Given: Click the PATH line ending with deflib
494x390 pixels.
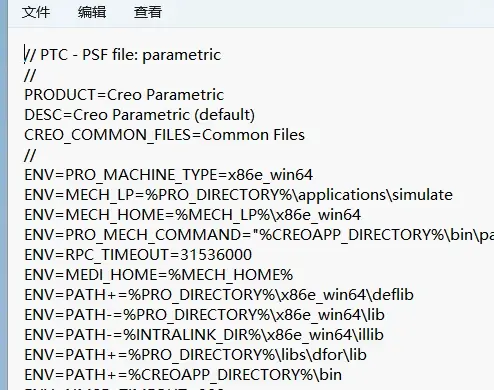Looking at the screenshot, I should pyautogui.click(x=219, y=295).
